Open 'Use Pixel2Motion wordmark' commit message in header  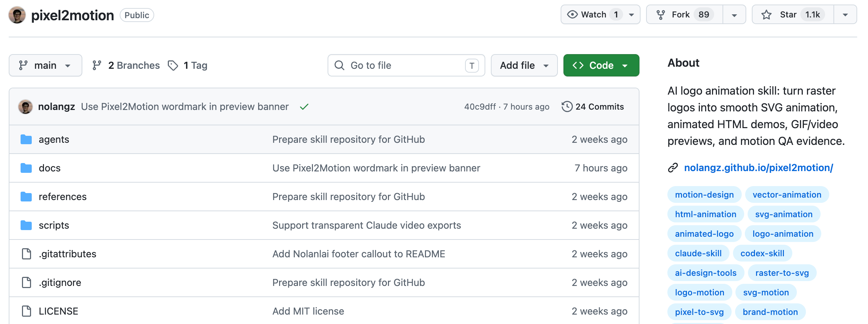[185, 106]
